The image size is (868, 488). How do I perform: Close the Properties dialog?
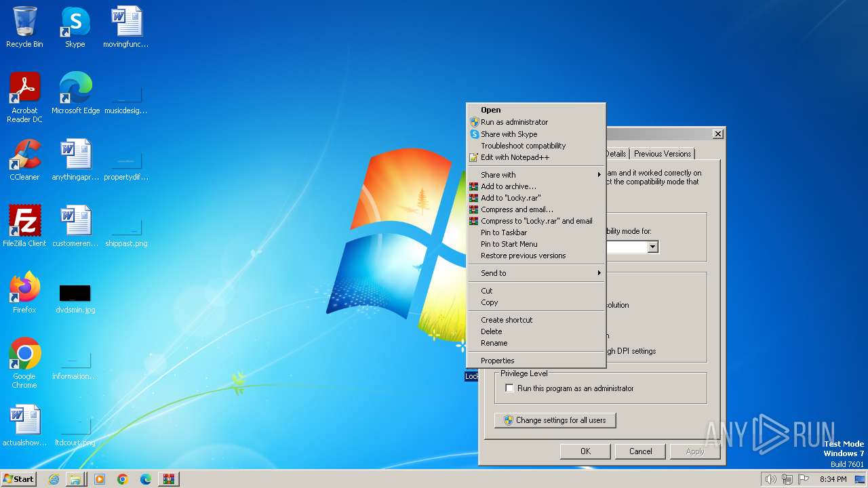click(x=718, y=134)
